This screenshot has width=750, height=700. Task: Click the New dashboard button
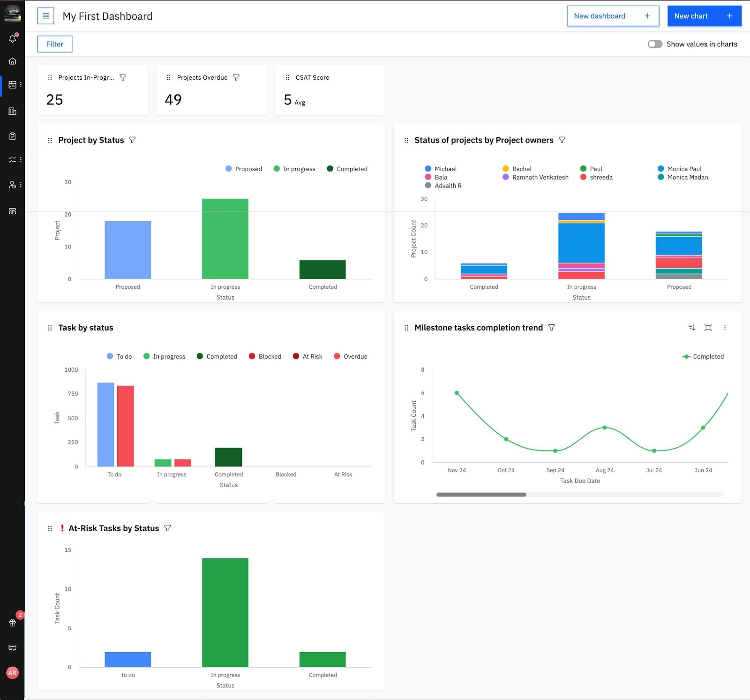tap(613, 16)
